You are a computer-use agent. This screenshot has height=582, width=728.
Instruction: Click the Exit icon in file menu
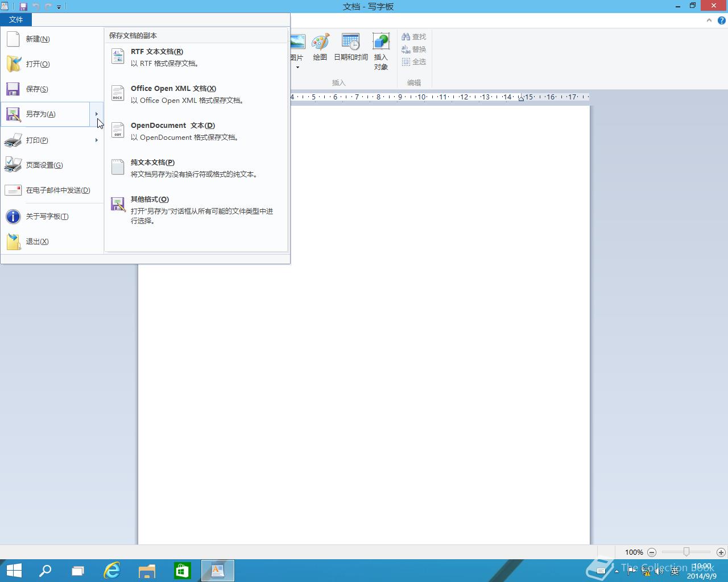coord(13,242)
